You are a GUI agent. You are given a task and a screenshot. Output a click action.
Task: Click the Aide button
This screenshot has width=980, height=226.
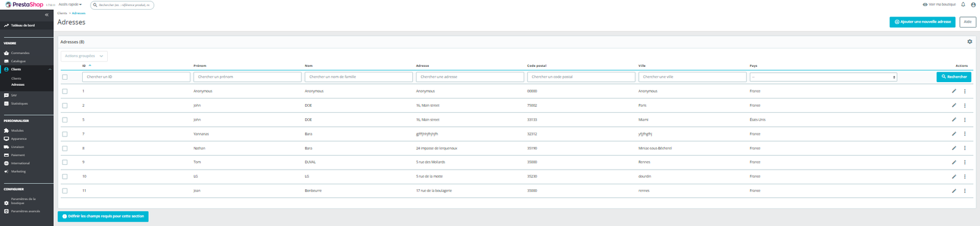(x=968, y=21)
